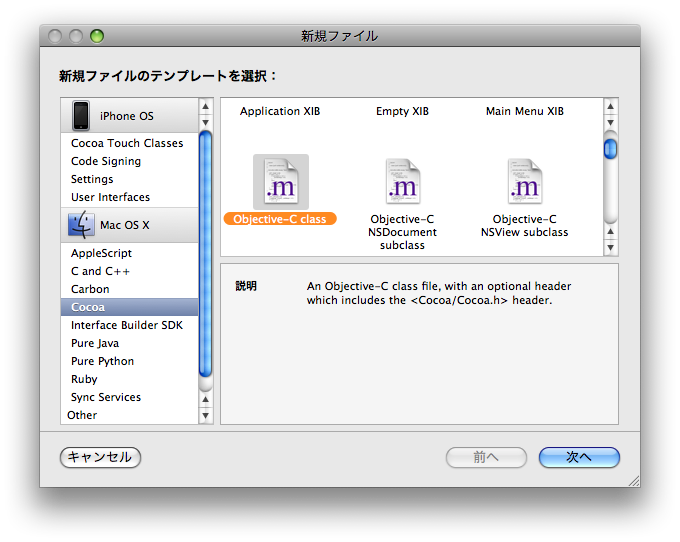Click the Mac OS X Finder icon

click(x=81, y=225)
